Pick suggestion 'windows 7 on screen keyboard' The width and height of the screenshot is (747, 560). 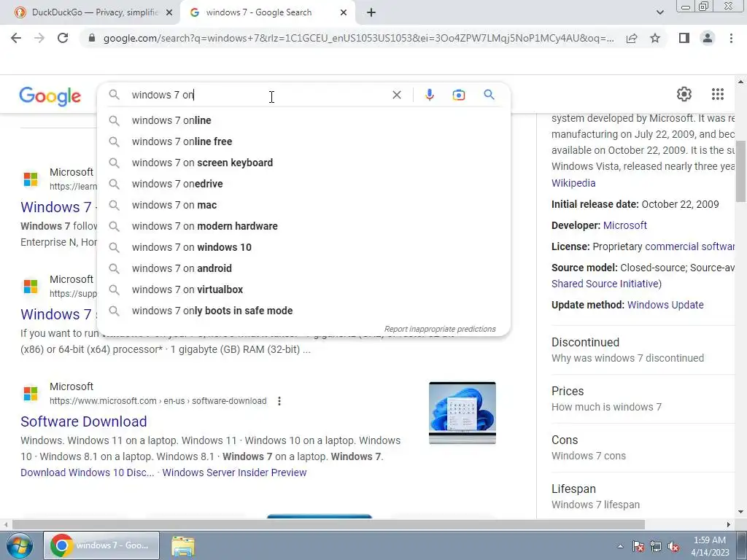(303, 163)
